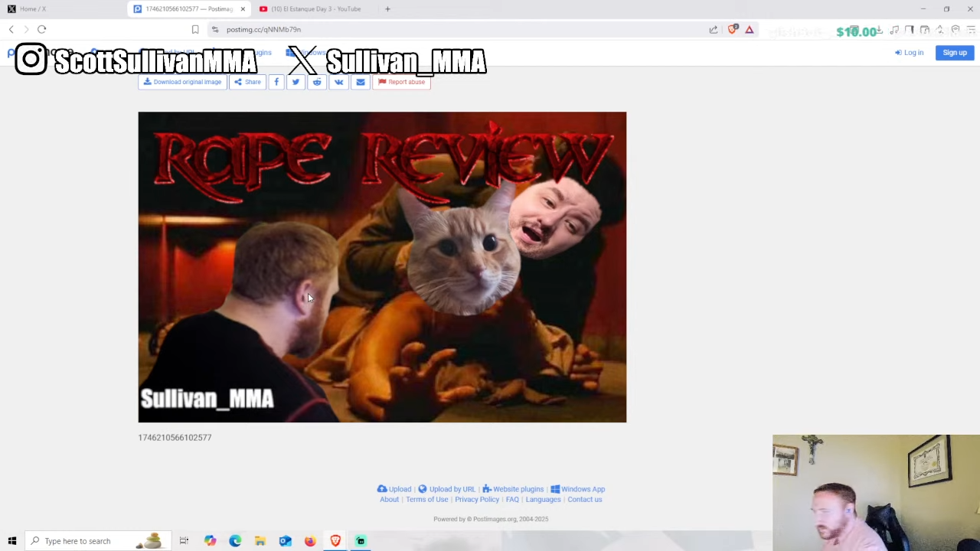Close the Postimages browser tab
This screenshot has height=551, width=980.
pos(243,9)
